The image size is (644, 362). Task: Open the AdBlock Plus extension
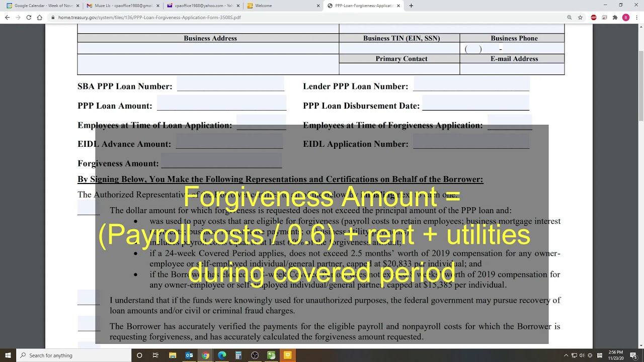point(594,17)
